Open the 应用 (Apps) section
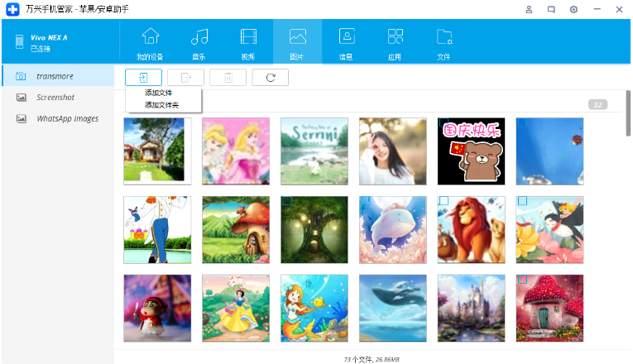This screenshot has height=364, width=633. 395,43
